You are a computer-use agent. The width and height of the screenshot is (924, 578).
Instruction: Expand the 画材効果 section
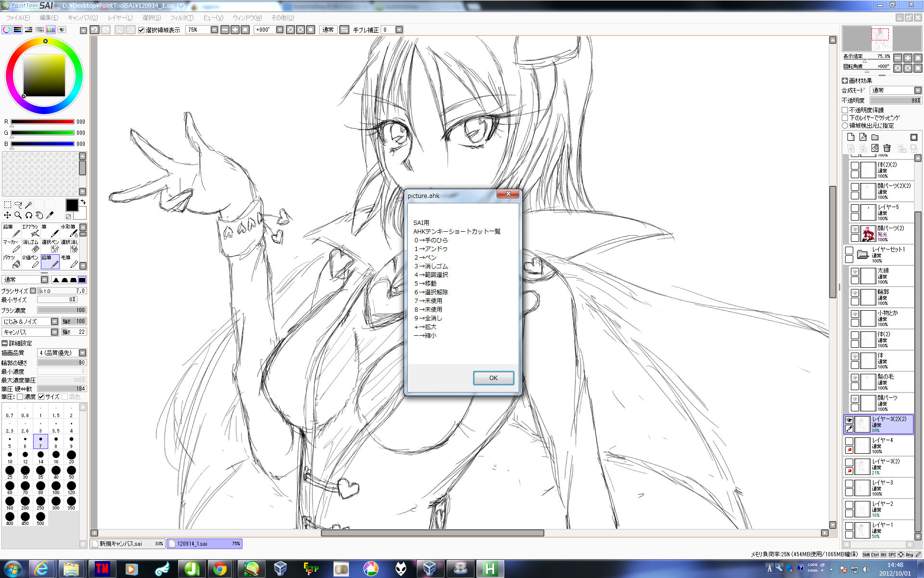pos(845,81)
